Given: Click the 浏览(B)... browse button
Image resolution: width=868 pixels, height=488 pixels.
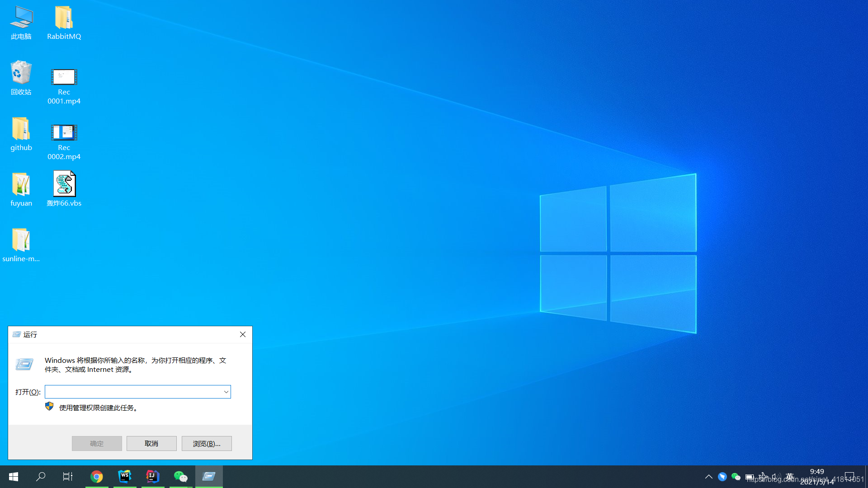Looking at the screenshot, I should pyautogui.click(x=207, y=443).
